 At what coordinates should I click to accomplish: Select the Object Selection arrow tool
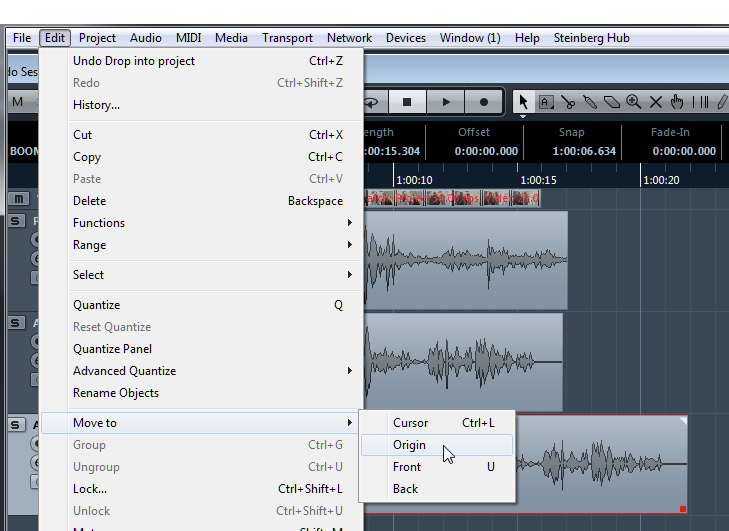[x=523, y=101]
